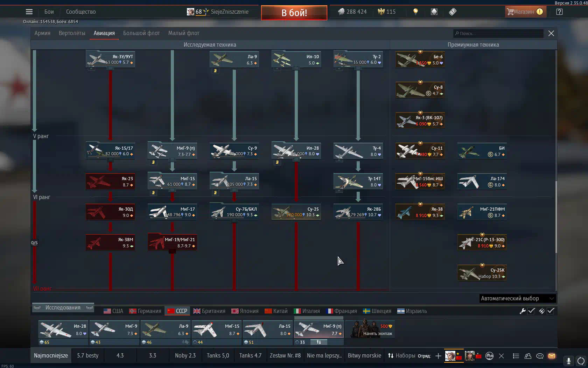The width and height of the screenshot is (588, 368).
Task: Open the Бои menu
Action: (49, 12)
